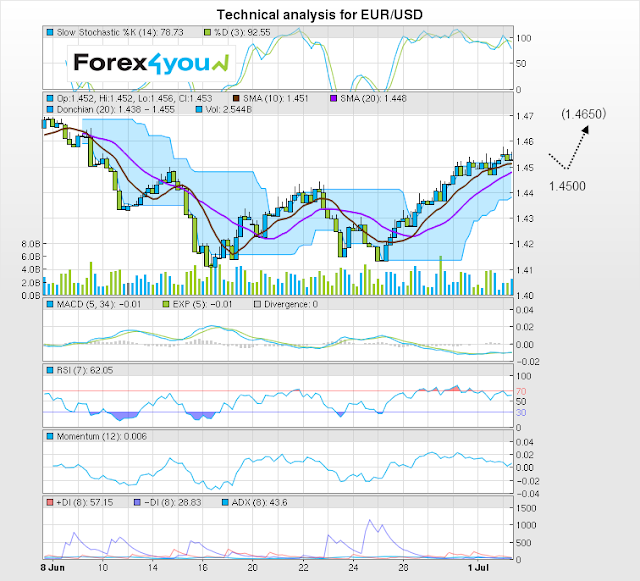
Task: Click the 'Momentum (12): 0.006' label
Action: point(102,436)
